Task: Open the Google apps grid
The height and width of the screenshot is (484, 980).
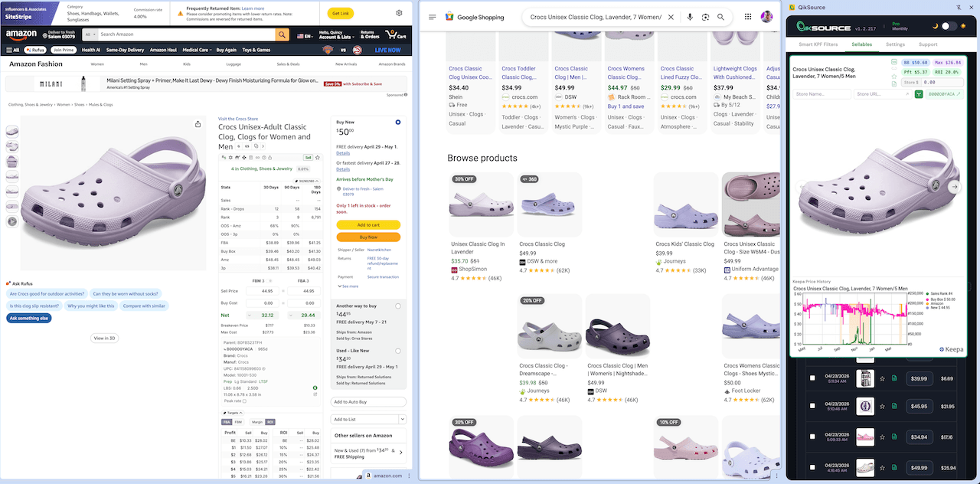Action: tap(748, 17)
